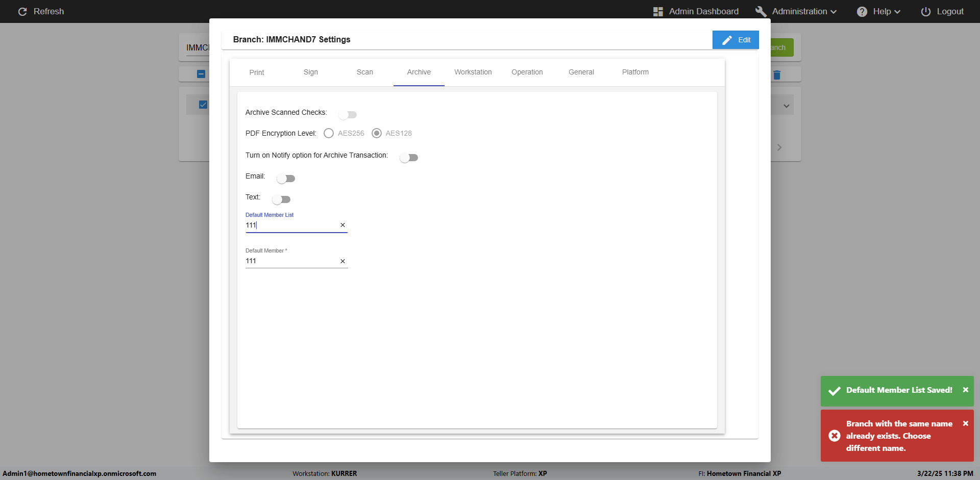
Task: Clear the Default Member field
Action: [x=342, y=261]
